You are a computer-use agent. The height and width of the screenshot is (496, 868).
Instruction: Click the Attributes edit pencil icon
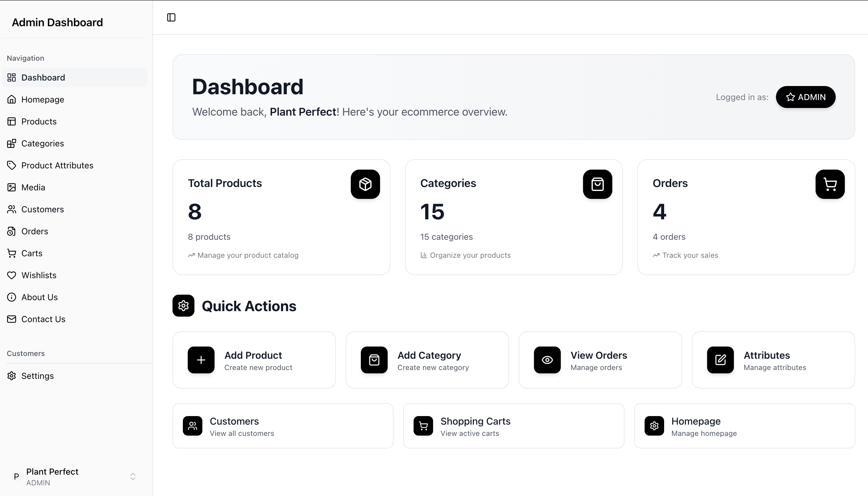(720, 360)
